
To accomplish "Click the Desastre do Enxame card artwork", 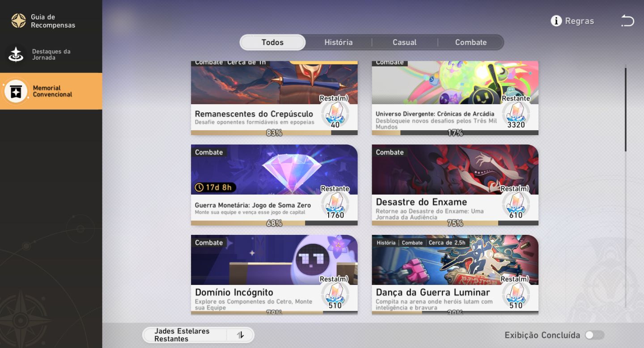I will (x=455, y=170).
